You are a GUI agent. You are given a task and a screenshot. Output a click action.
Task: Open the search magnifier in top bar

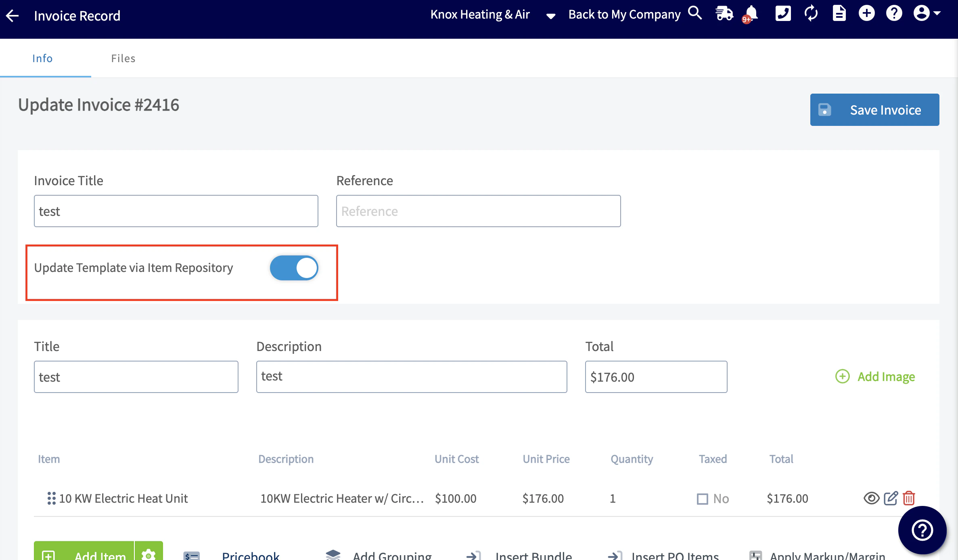(x=695, y=13)
